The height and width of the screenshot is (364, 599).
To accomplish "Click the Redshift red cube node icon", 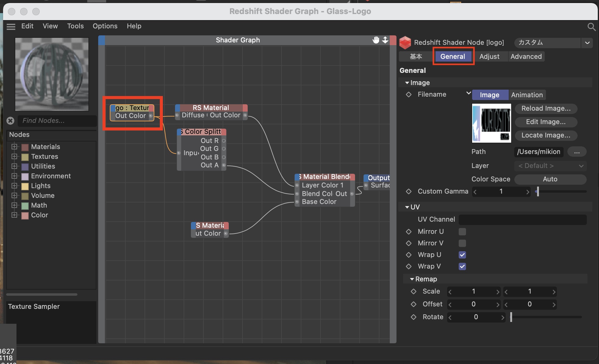I will [x=405, y=43].
